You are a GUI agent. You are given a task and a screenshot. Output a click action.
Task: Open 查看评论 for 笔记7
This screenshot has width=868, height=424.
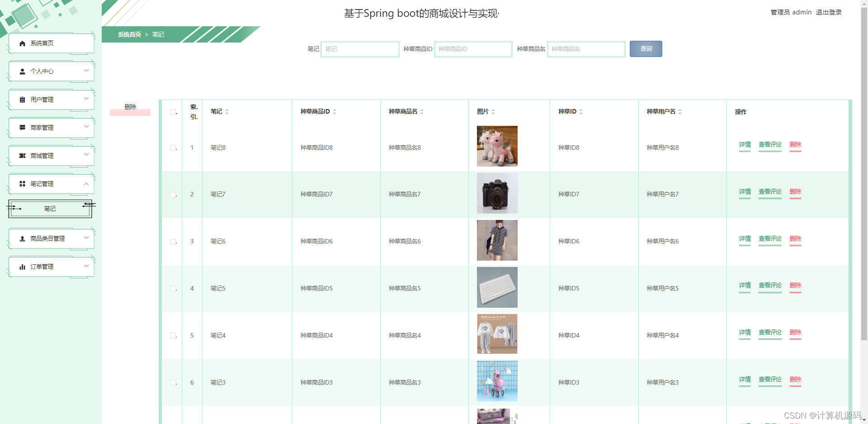click(x=770, y=191)
